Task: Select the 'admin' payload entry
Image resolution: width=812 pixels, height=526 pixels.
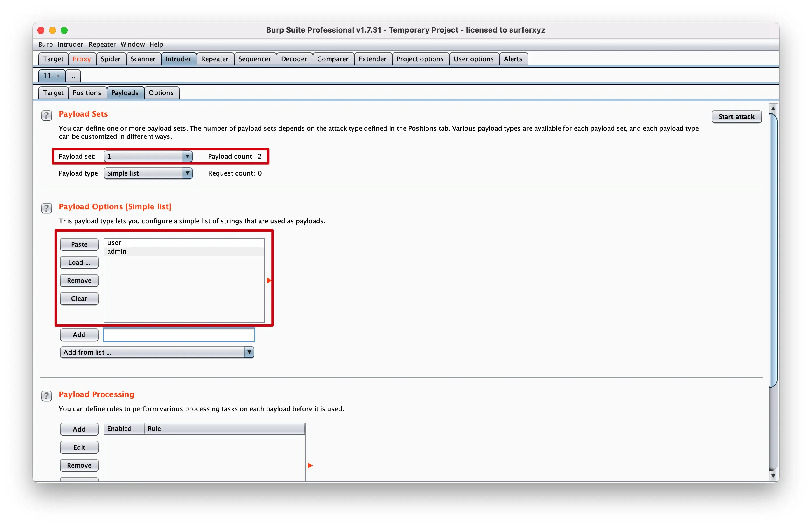Action: tap(184, 251)
